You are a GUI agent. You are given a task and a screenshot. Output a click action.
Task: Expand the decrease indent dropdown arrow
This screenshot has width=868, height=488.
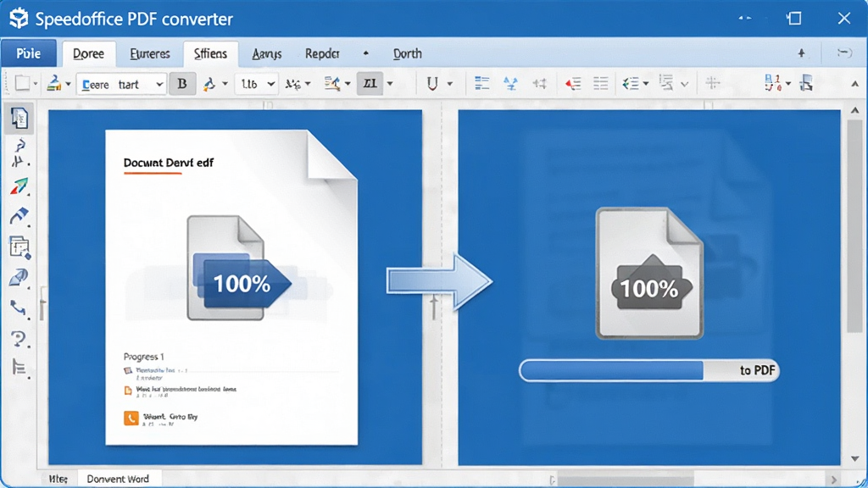click(645, 84)
